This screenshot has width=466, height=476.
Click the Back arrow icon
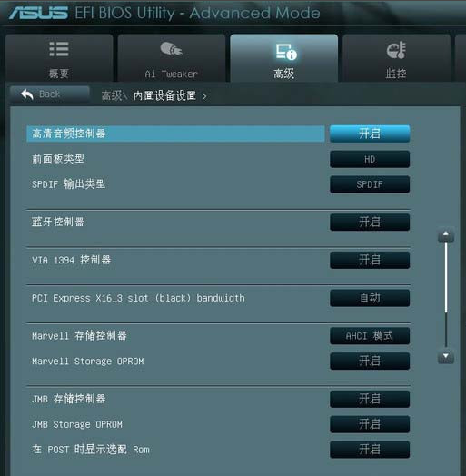tap(27, 94)
